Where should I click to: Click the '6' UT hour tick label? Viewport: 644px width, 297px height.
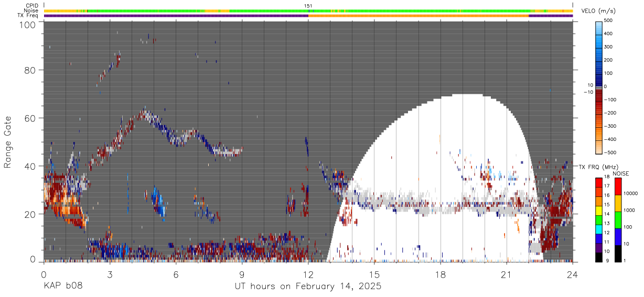[x=176, y=274]
